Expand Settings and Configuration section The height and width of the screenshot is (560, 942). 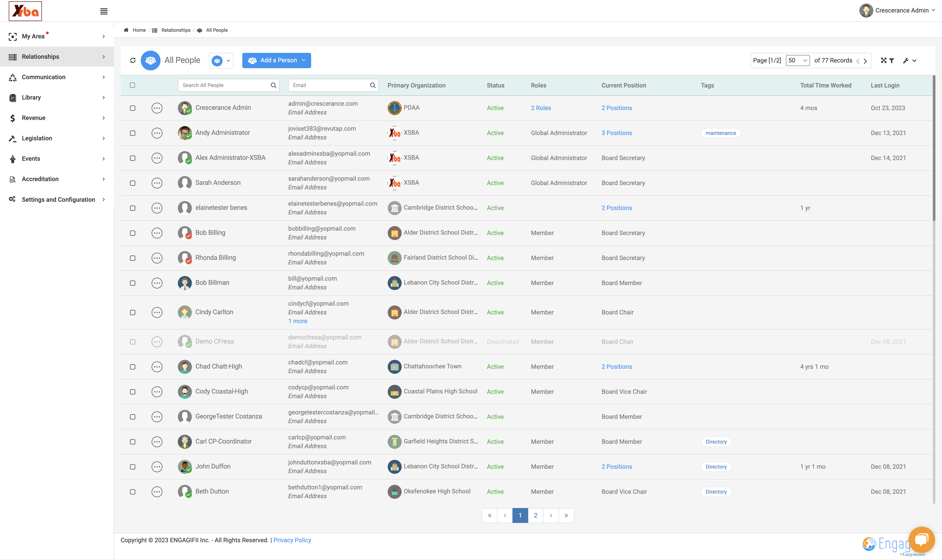57,200
